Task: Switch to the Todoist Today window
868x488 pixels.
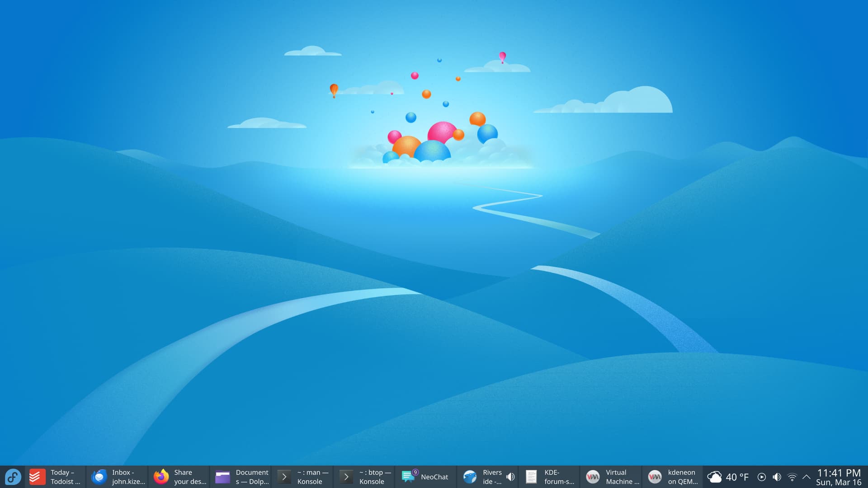Action: click(x=56, y=477)
